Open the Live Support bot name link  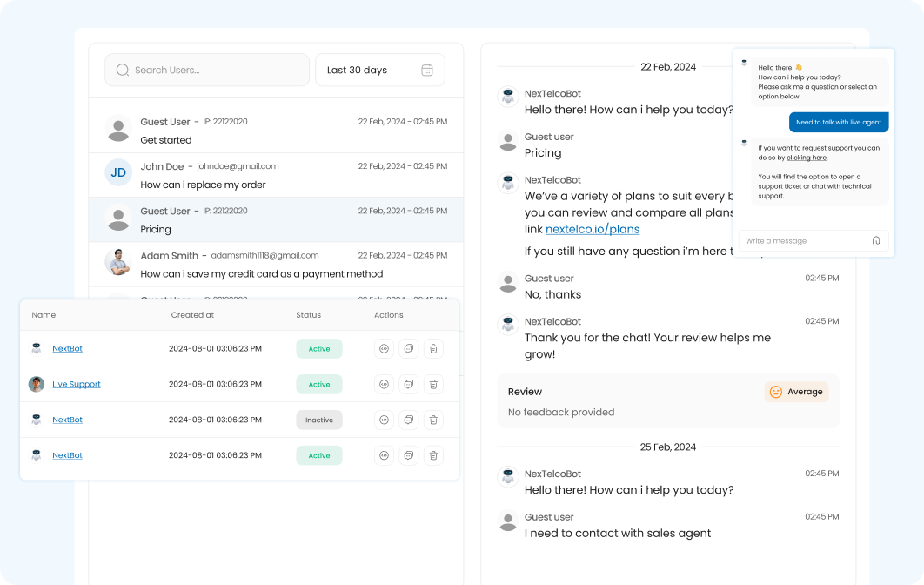point(77,384)
